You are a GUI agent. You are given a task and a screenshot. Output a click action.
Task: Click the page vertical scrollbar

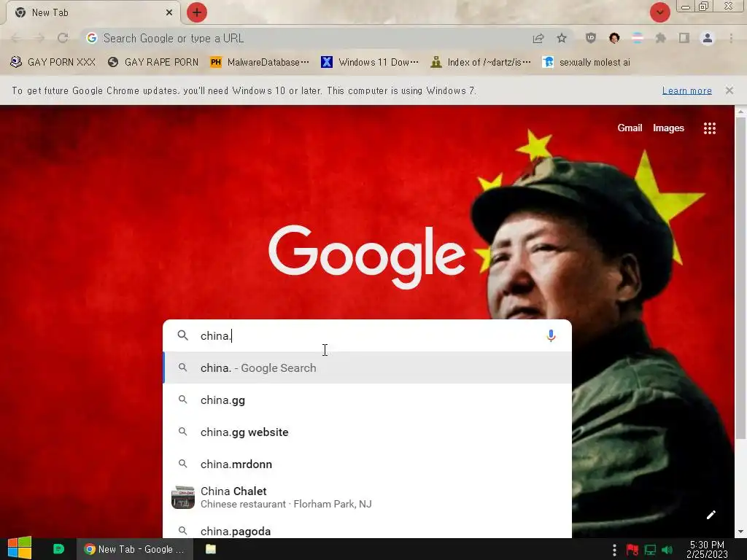coord(740,279)
